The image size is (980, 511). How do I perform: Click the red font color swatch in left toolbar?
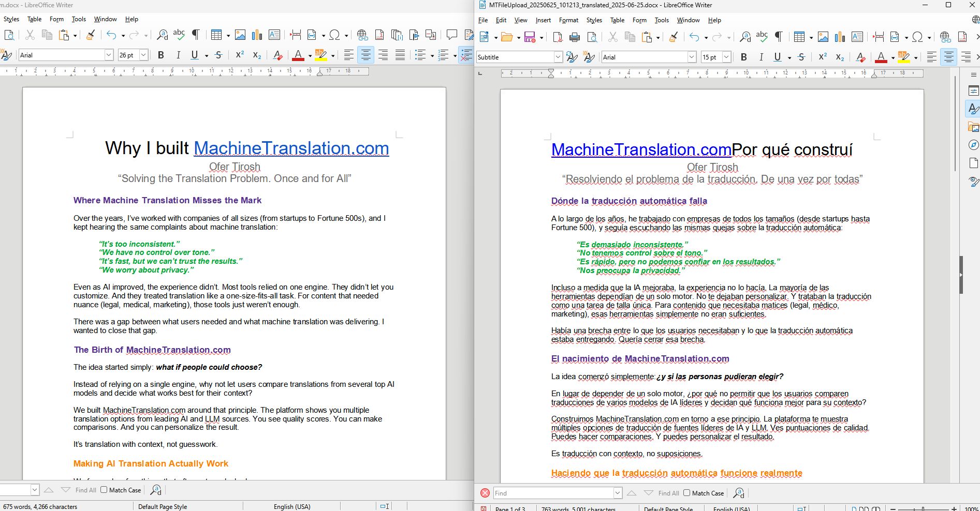coord(298,55)
